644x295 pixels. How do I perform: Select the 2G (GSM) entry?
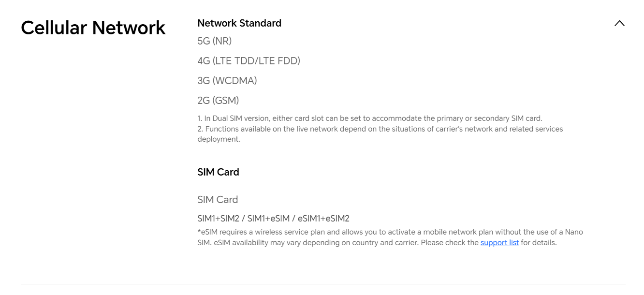tap(218, 101)
